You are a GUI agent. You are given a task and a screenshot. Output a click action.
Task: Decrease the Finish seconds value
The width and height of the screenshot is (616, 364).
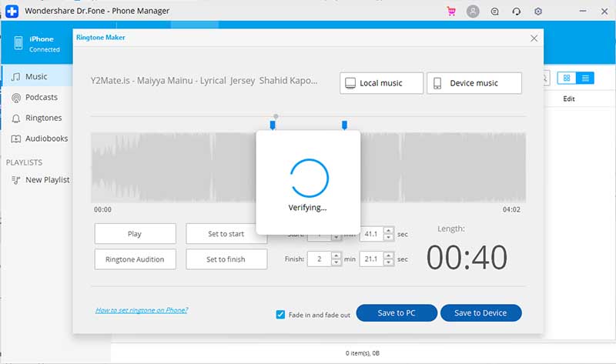[x=389, y=262]
